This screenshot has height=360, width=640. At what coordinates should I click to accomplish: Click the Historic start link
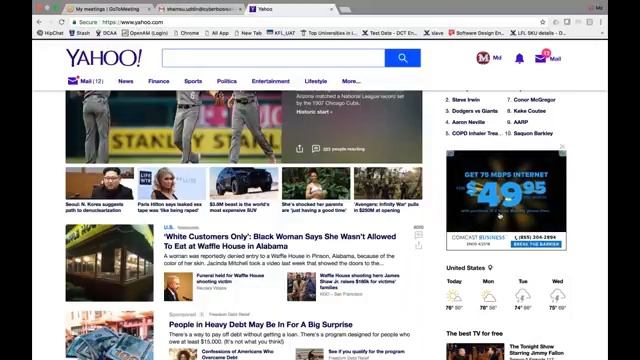click(314, 112)
